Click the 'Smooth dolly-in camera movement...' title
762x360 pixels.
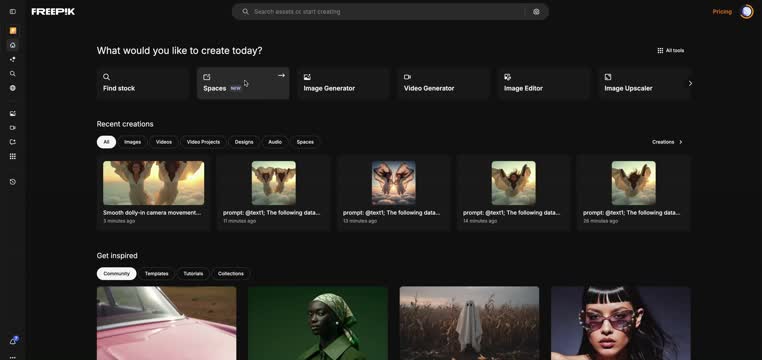tap(152, 213)
